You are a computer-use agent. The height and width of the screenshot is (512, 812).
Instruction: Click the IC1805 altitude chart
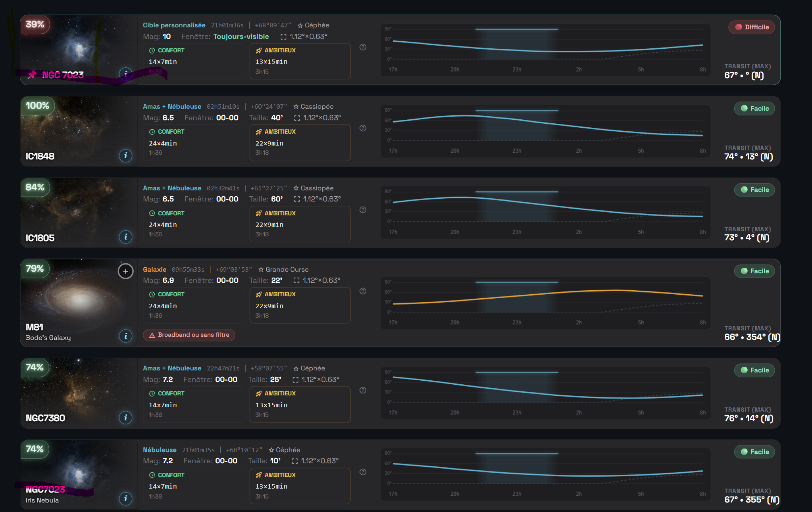[x=545, y=212]
